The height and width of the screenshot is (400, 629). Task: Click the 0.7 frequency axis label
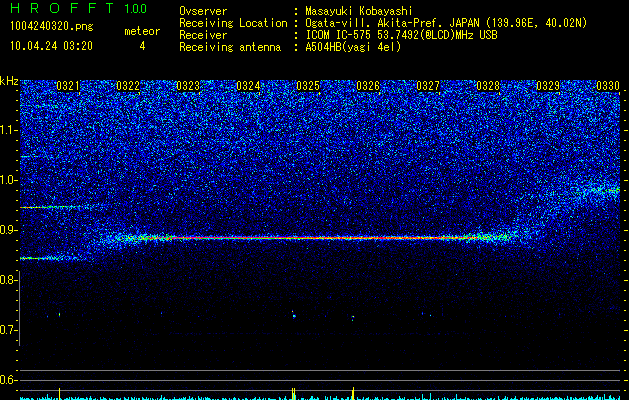(x=8, y=330)
